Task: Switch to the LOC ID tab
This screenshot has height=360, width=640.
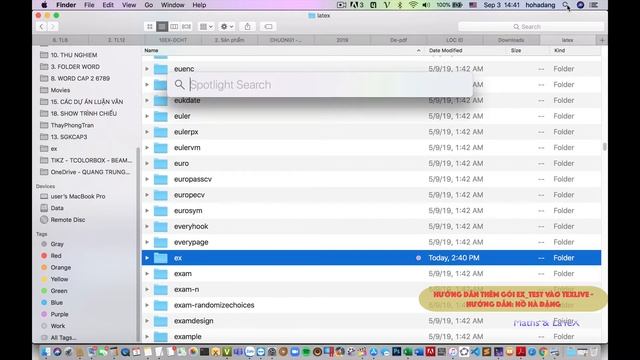Action: [455, 40]
